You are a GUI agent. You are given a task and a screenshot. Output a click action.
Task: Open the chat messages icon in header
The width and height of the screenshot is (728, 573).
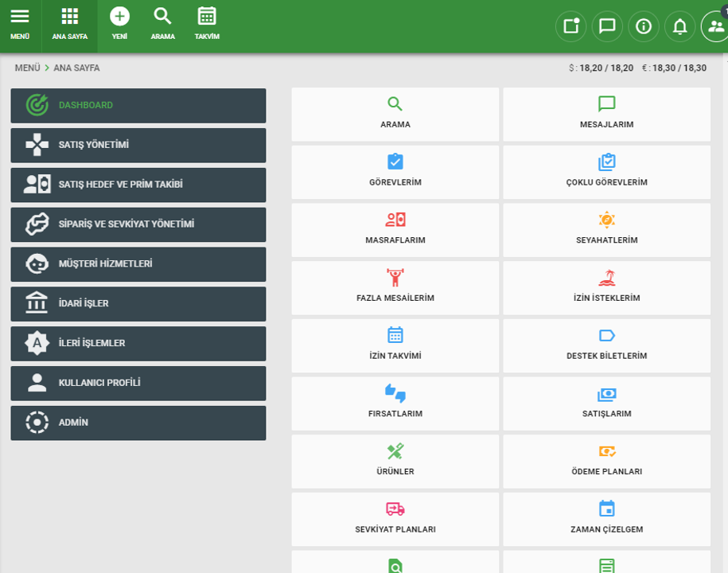[607, 26]
